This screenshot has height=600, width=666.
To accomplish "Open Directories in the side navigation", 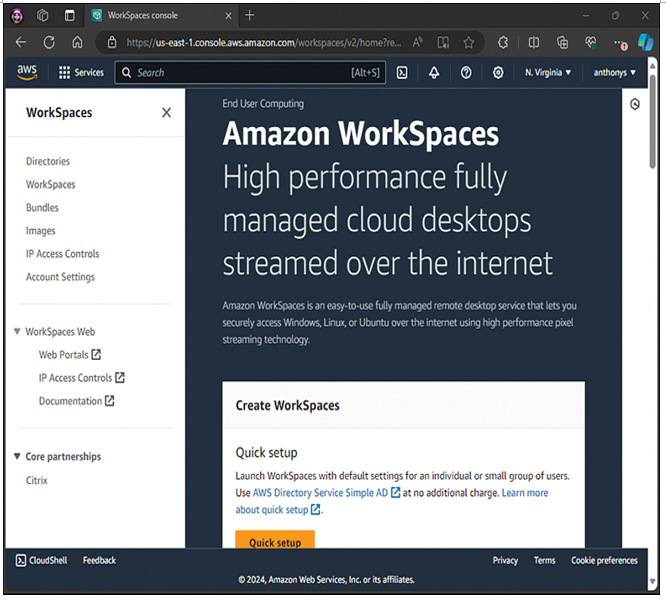I will point(48,161).
